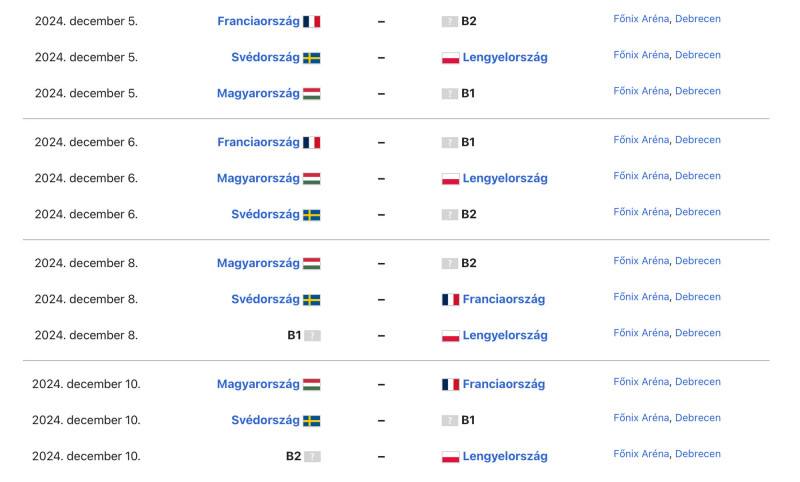Viewport: 800px width, 482px height.
Task: Click the placeholder flag beside B1 on December 8
Action: click(312, 336)
